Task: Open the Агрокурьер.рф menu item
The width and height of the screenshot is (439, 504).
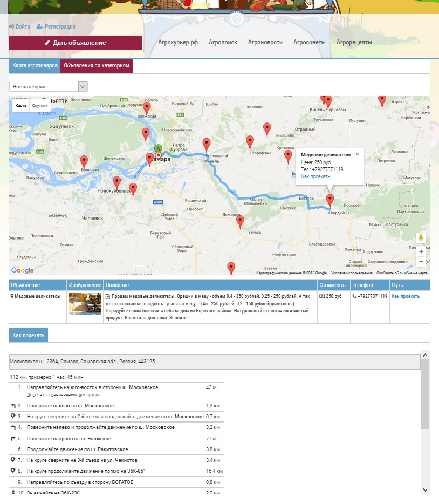Action: coord(178,42)
